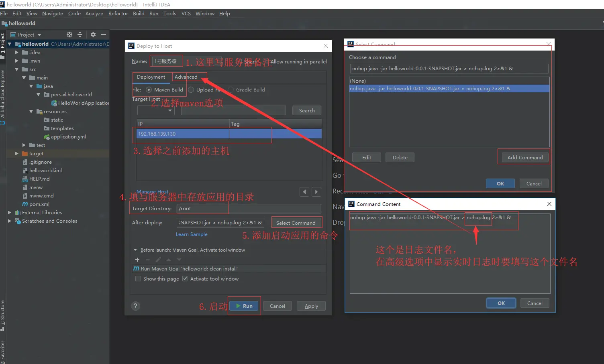The height and width of the screenshot is (364, 604).
Task: Click the Search button for target hosts
Action: [x=307, y=111]
